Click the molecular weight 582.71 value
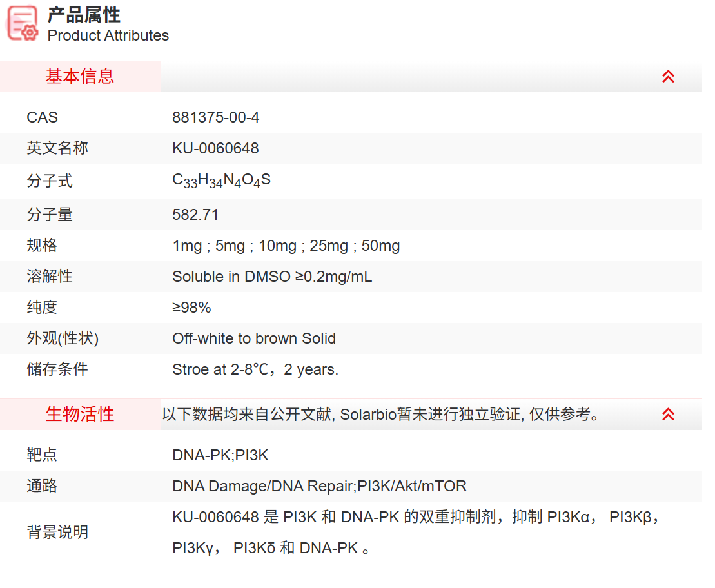715x588 pixels. 195,215
